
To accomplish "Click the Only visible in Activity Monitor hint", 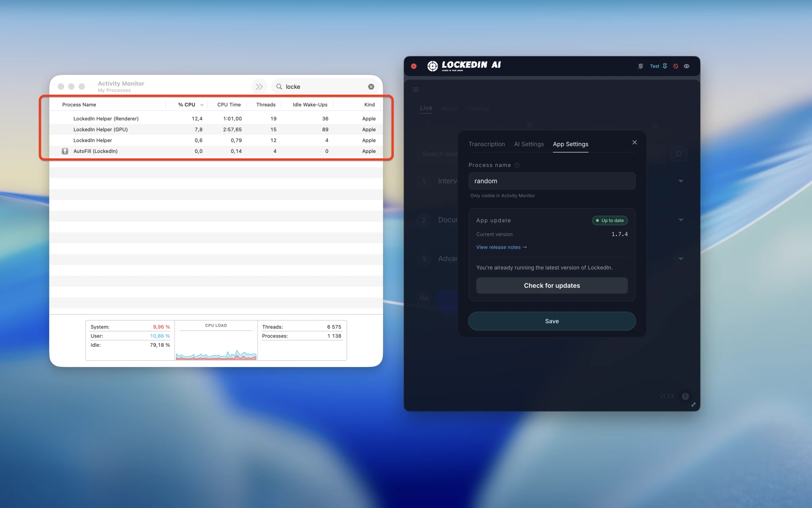I will (502, 196).
